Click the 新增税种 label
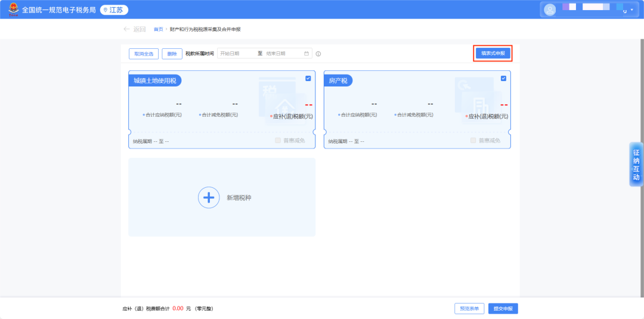 [239, 197]
